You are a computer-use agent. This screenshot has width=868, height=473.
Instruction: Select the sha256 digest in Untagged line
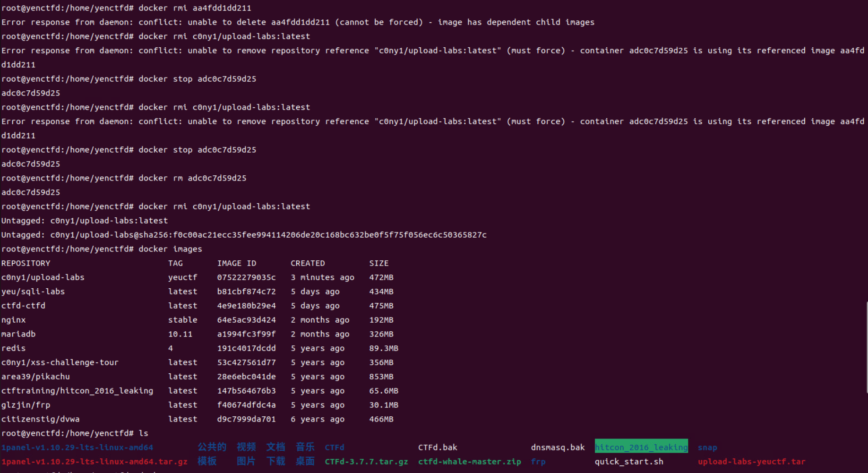click(330, 235)
